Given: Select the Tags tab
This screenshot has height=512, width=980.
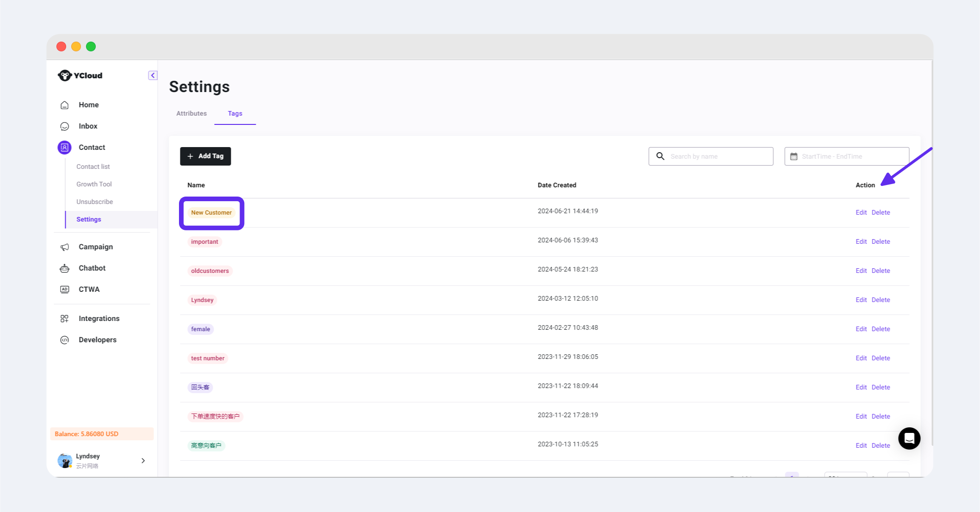Looking at the screenshot, I should point(235,113).
